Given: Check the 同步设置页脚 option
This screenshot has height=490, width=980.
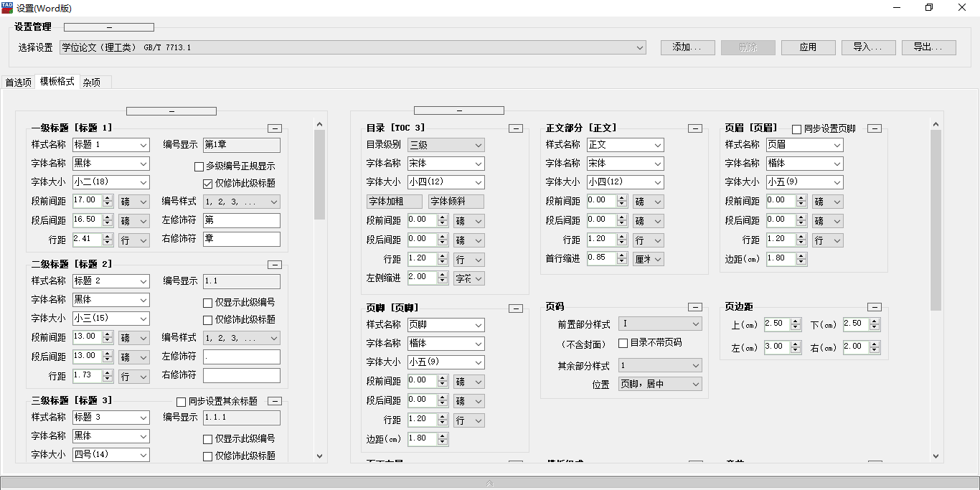Looking at the screenshot, I should 797,129.
